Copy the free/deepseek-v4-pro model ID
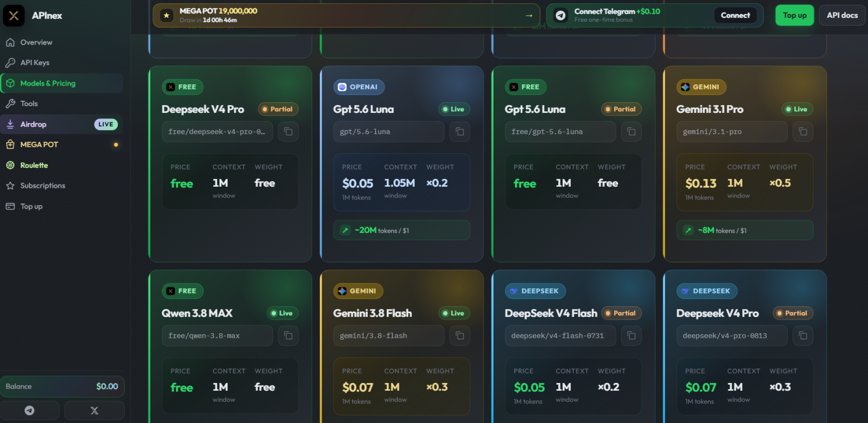This screenshot has height=423, width=868. pyautogui.click(x=288, y=132)
